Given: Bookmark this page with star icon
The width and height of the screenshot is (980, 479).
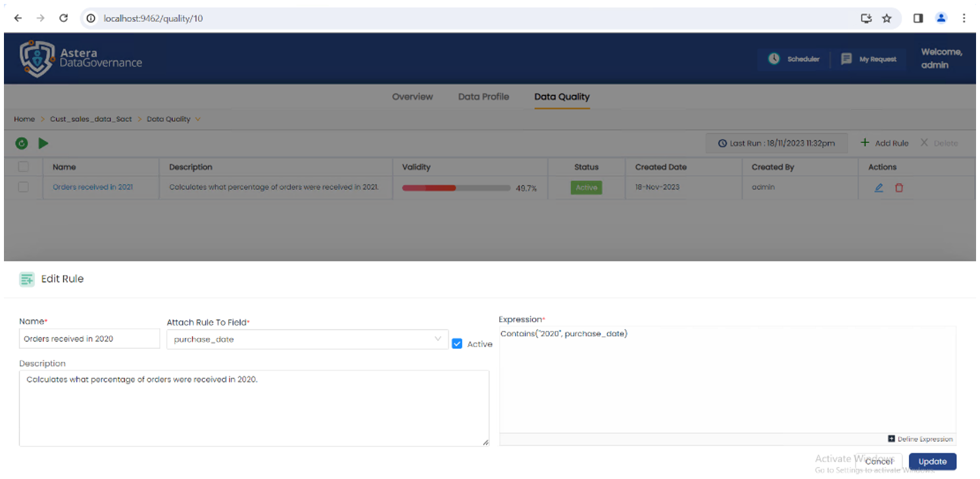Looking at the screenshot, I should pyautogui.click(x=887, y=18).
